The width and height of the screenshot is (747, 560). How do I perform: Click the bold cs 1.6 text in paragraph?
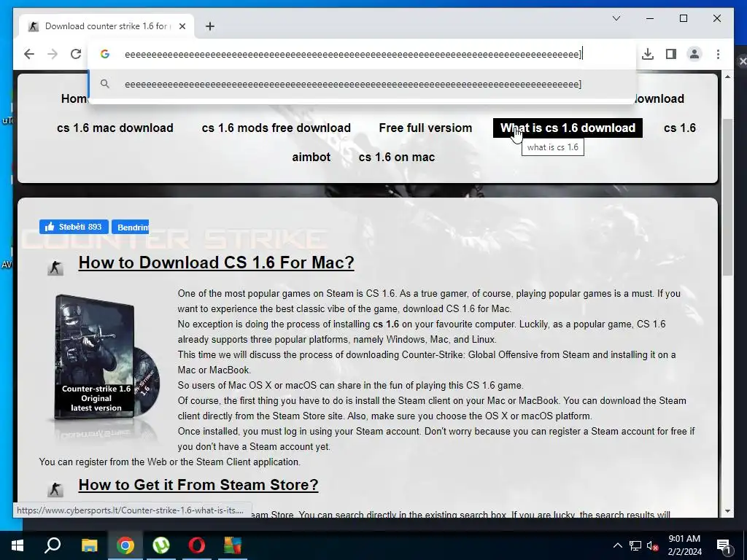pyautogui.click(x=385, y=324)
